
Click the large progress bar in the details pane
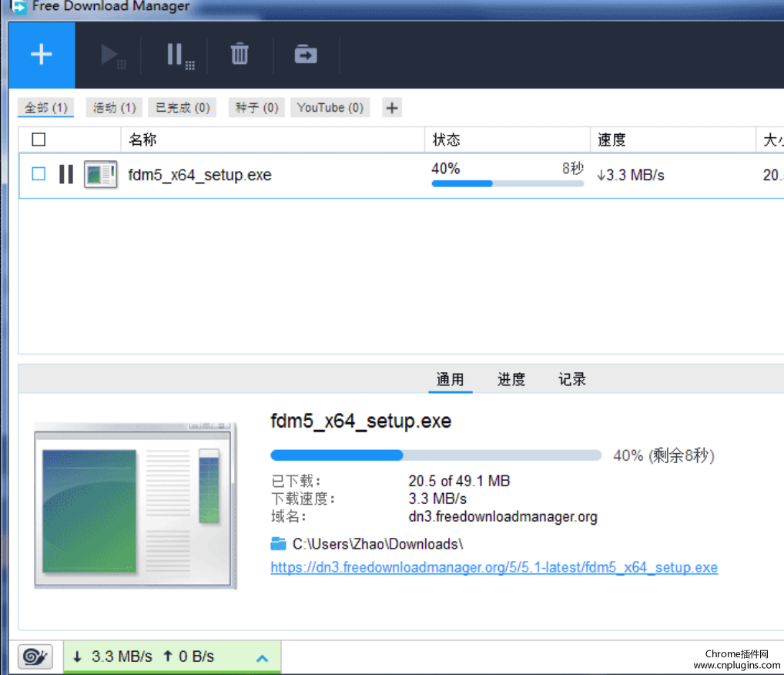tap(436, 455)
